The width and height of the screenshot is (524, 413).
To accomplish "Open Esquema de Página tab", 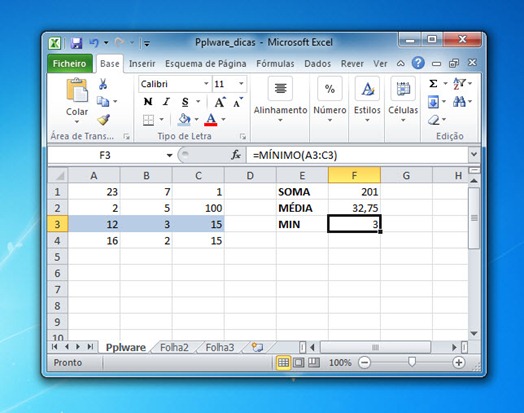I will point(206,63).
